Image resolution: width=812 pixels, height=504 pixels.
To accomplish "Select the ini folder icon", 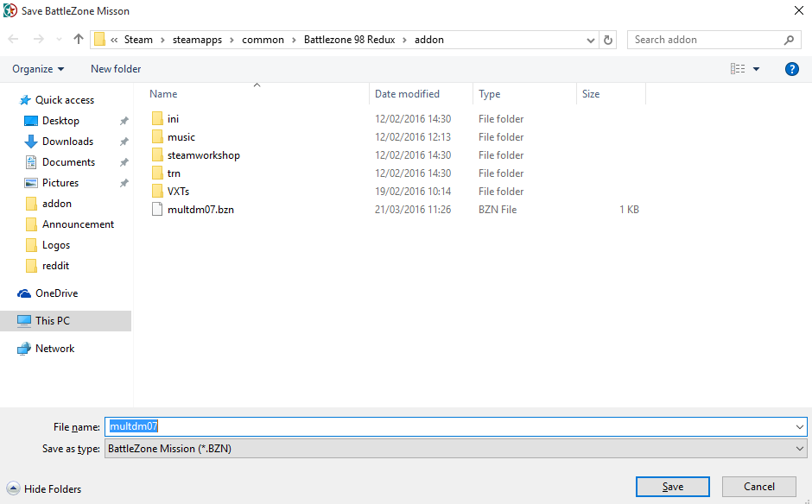I will [x=157, y=118].
